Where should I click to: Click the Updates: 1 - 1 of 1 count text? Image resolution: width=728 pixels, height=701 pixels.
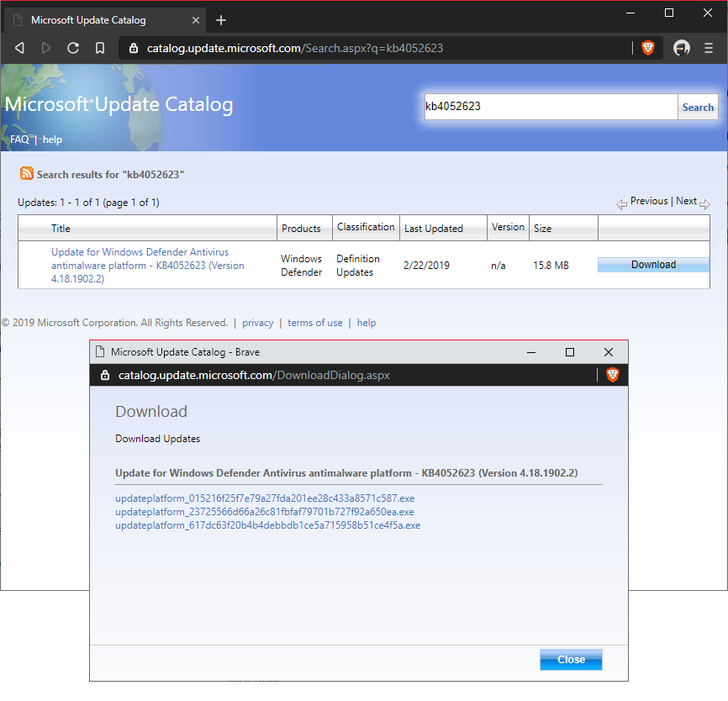pyautogui.click(x=88, y=203)
